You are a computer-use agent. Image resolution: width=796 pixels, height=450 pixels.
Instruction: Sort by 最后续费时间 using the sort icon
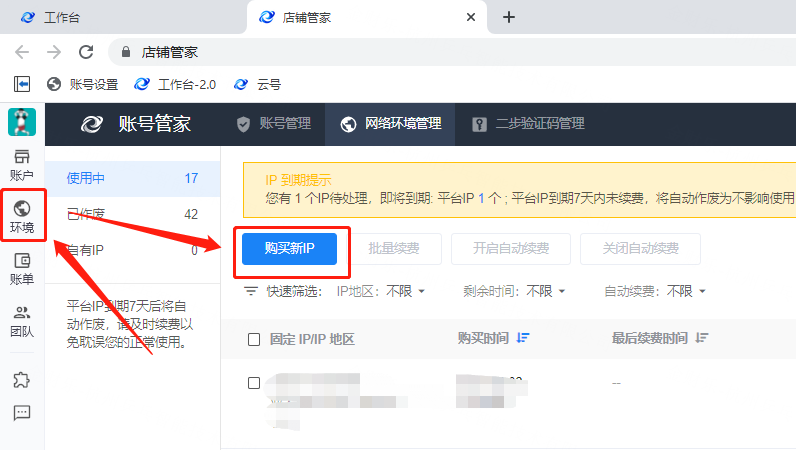(x=702, y=338)
